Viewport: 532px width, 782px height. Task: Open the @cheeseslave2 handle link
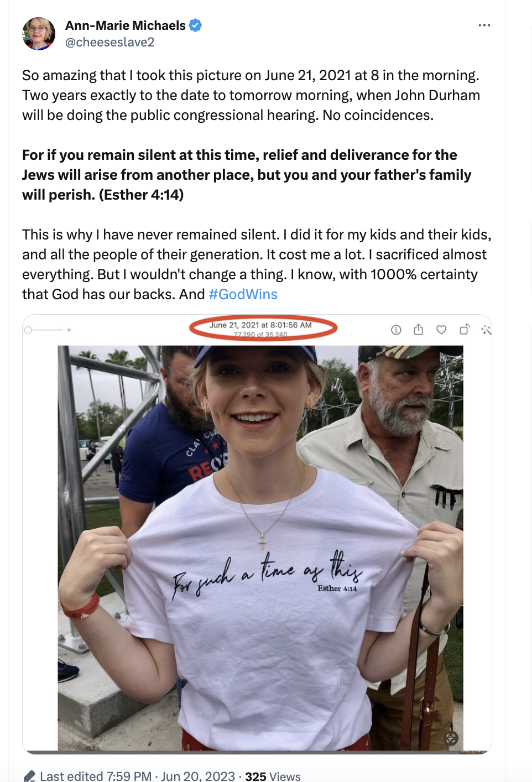click(x=110, y=42)
